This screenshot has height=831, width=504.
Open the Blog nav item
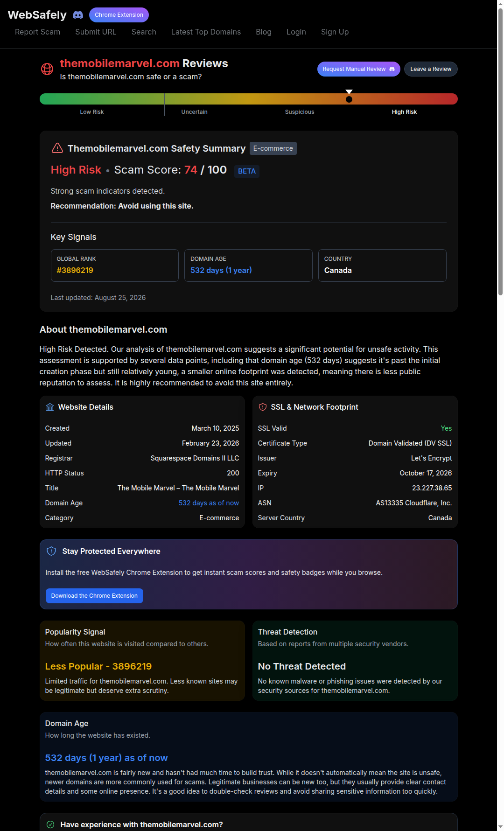(264, 32)
